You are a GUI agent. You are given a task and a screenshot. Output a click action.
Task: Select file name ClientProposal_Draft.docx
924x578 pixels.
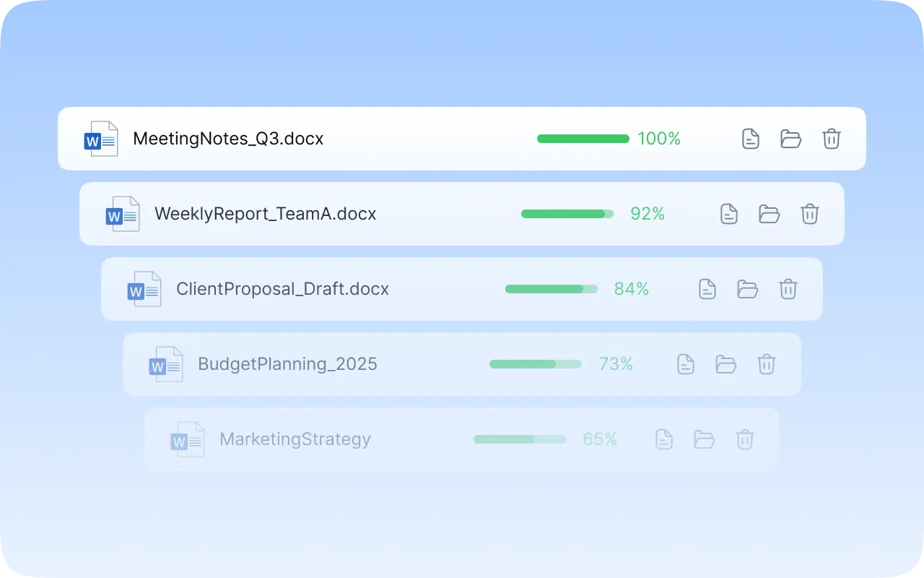[283, 289]
